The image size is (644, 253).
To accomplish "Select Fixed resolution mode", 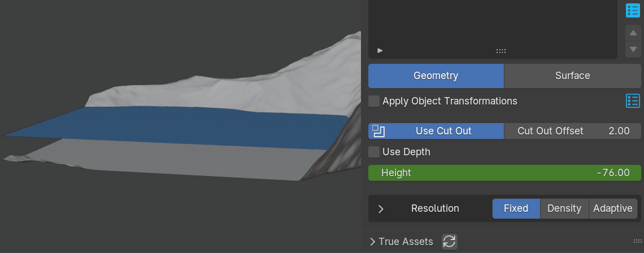I will tap(516, 208).
